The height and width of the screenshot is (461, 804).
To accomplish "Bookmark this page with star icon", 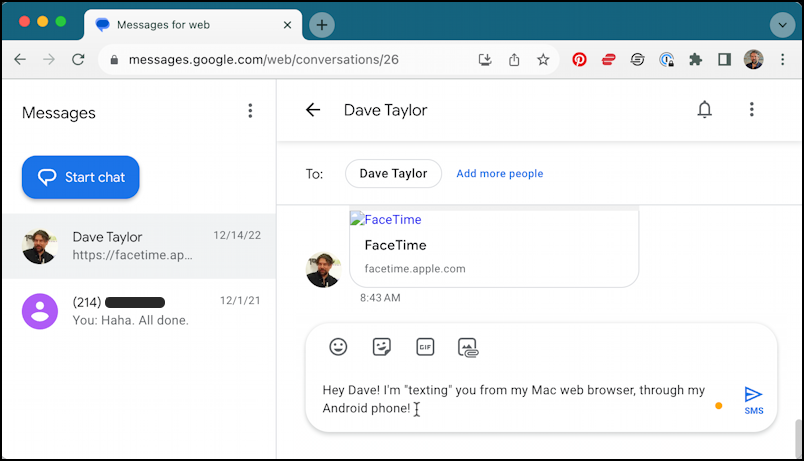I will click(543, 60).
